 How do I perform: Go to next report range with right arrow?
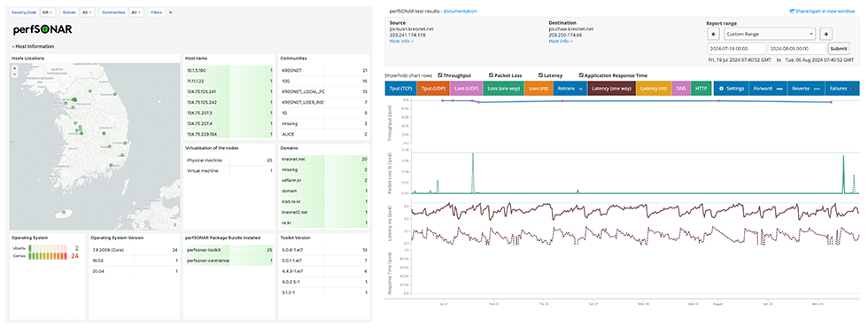tap(825, 34)
